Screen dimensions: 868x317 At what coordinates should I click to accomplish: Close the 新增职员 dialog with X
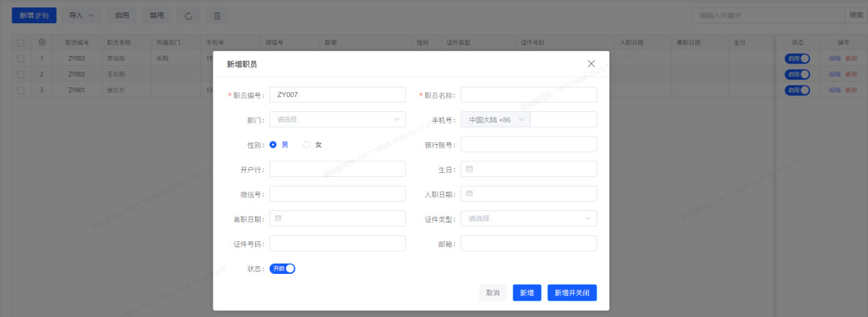(592, 64)
